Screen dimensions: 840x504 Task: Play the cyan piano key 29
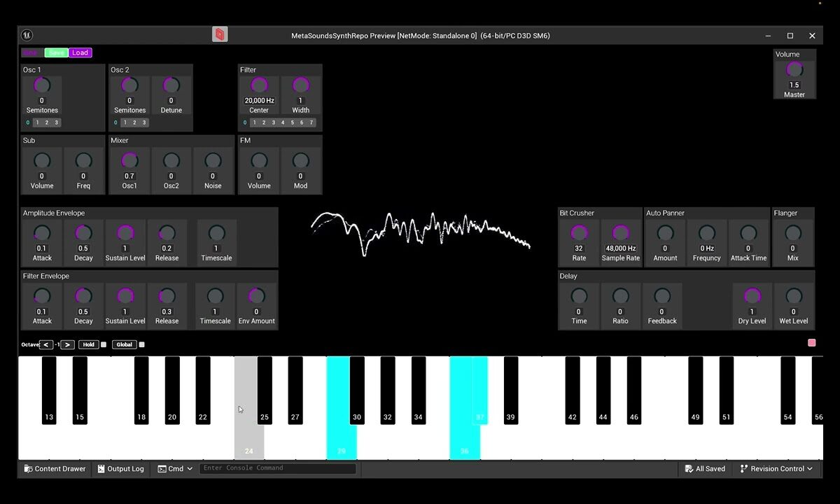click(342, 441)
